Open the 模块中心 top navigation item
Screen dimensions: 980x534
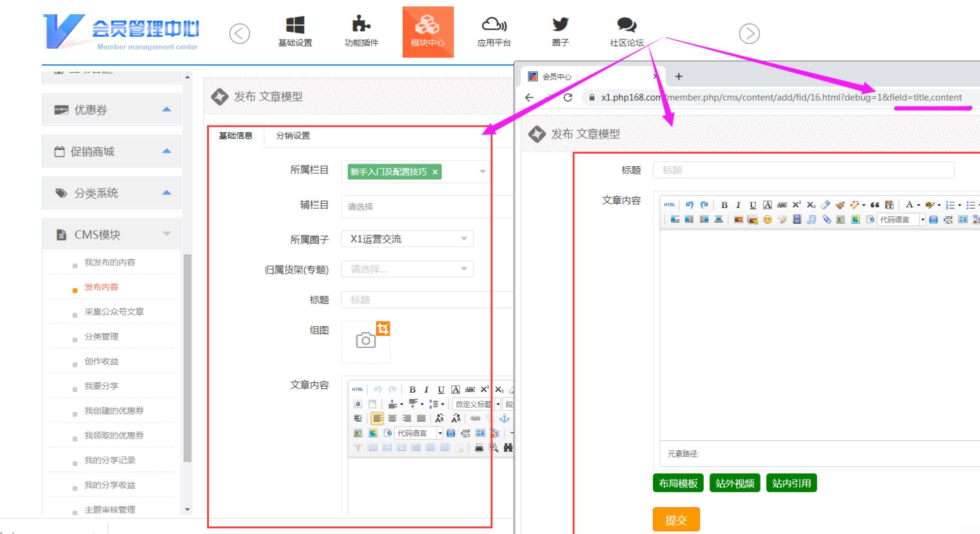[428, 32]
